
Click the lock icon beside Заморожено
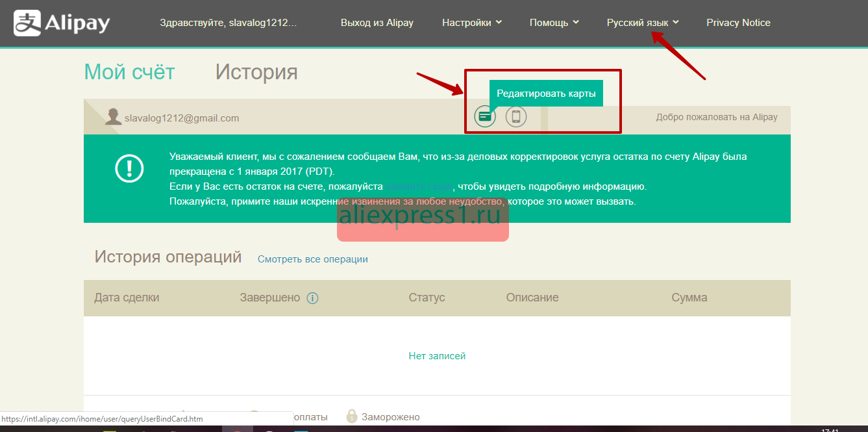click(352, 416)
